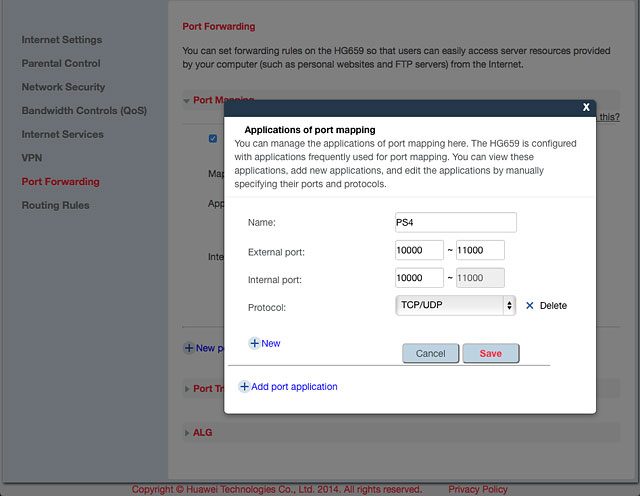640x496 pixels.
Task: Open Routing Rules in sidebar
Action: coord(56,205)
